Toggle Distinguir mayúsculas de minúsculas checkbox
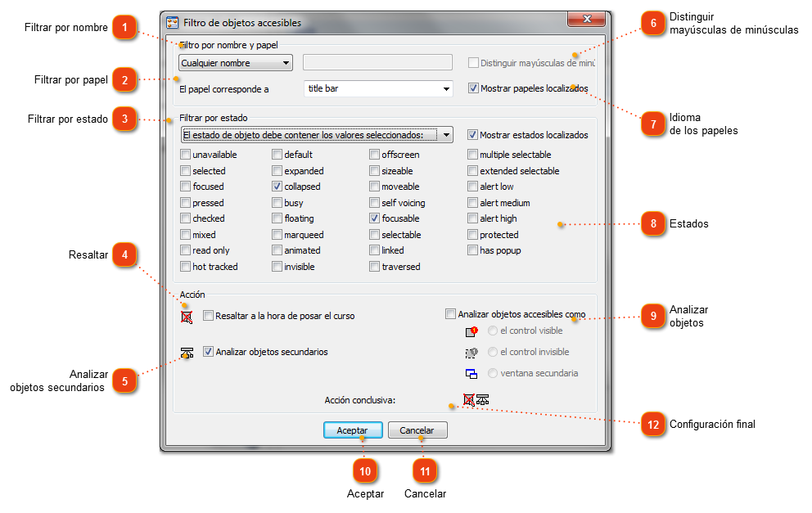This screenshot has height=513, width=812. pyautogui.click(x=473, y=63)
